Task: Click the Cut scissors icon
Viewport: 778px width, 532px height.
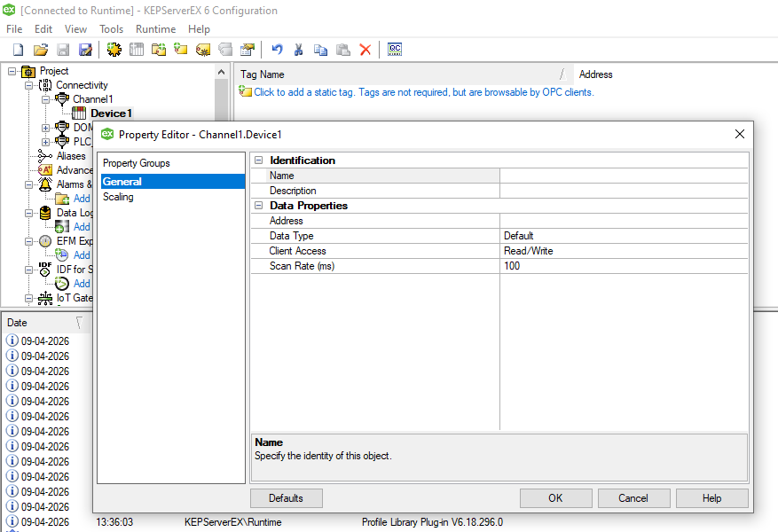Action: pyautogui.click(x=299, y=50)
